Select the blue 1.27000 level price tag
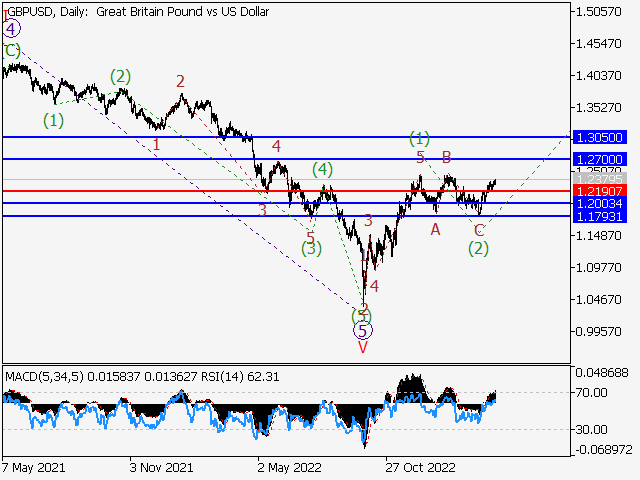 tap(600, 159)
